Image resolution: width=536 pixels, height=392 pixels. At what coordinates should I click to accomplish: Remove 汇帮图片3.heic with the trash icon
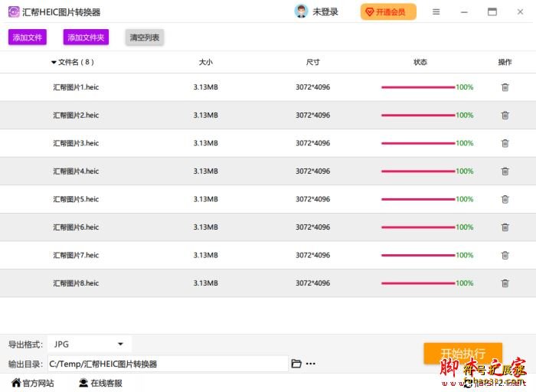[x=505, y=143]
